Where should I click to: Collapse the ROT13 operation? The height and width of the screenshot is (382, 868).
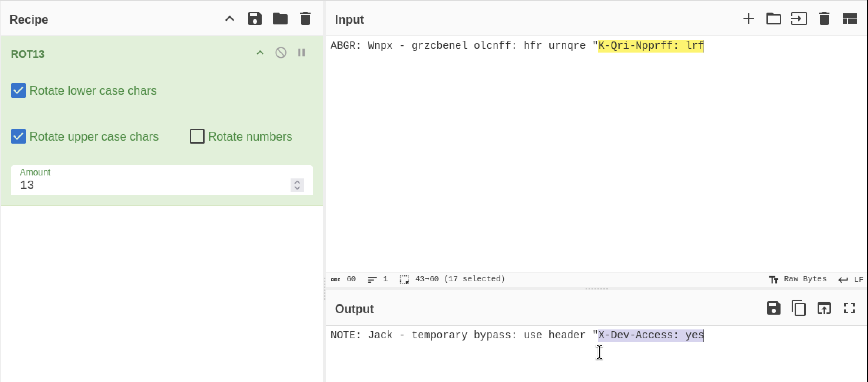[260, 53]
